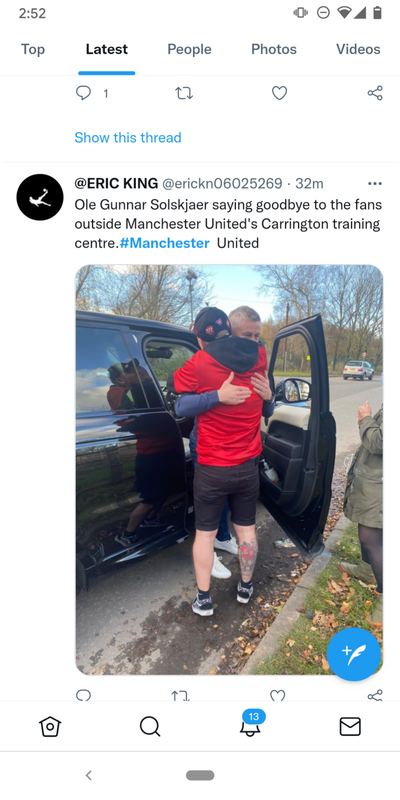Viewport: 400px width, 800px height.
Task: Retweet the top tweet
Action: click(x=184, y=93)
